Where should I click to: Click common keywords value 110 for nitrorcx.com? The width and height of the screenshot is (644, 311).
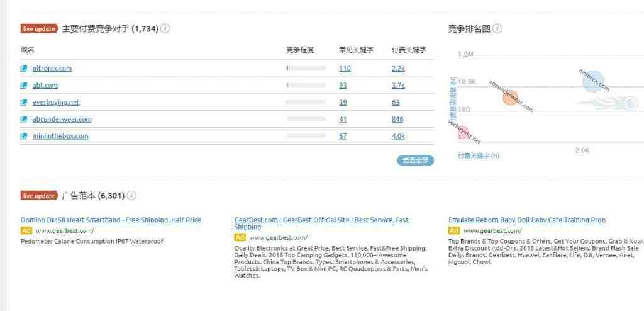(345, 68)
